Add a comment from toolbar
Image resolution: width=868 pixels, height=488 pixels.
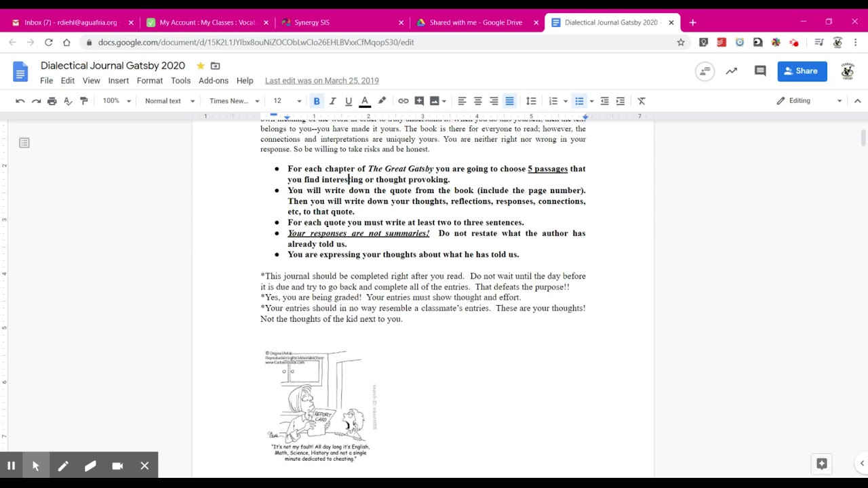pyautogui.click(x=419, y=101)
